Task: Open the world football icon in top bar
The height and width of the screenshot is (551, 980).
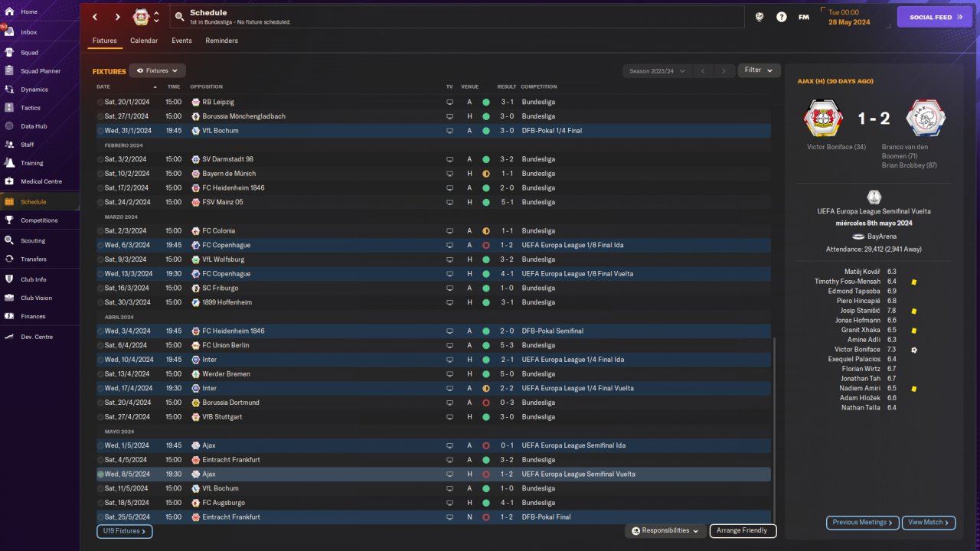Action: tap(759, 17)
